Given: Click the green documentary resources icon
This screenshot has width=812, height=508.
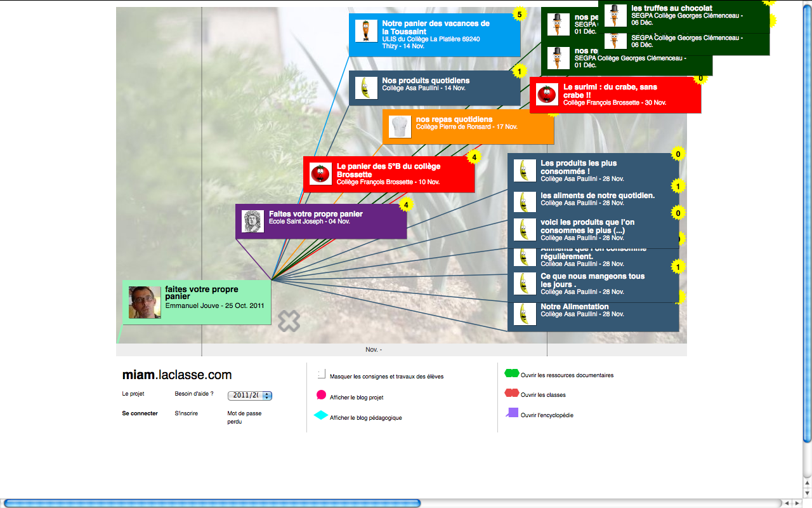Looking at the screenshot, I should pos(511,373).
